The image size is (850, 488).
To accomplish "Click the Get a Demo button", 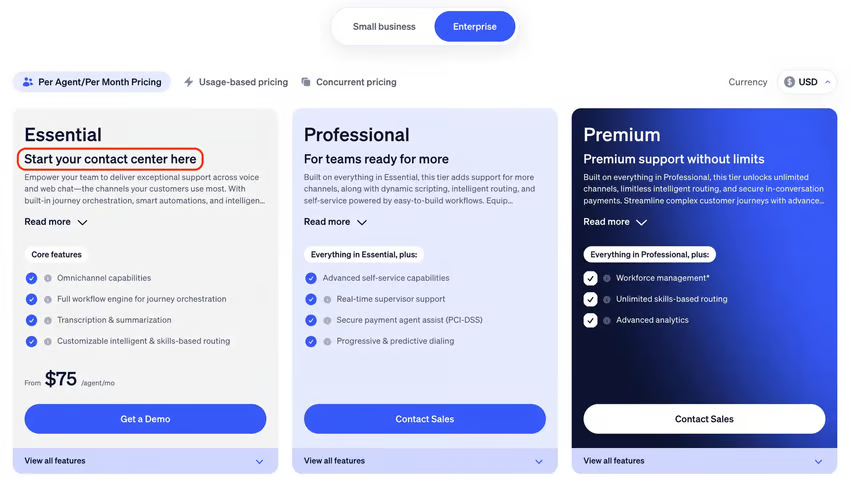I will [x=145, y=419].
